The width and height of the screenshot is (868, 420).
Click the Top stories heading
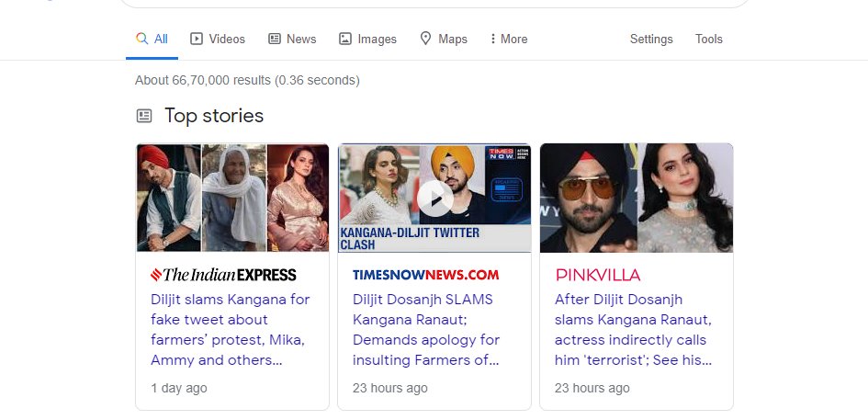[x=214, y=116]
